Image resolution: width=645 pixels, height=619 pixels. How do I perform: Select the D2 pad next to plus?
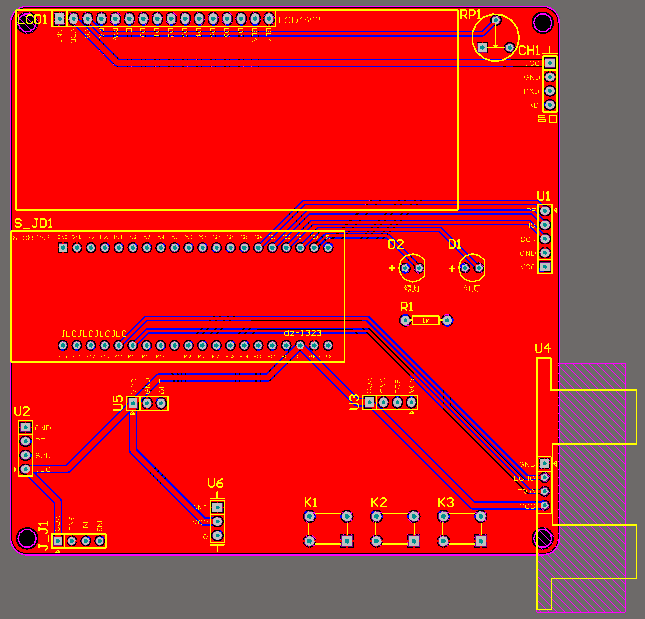[405, 268]
